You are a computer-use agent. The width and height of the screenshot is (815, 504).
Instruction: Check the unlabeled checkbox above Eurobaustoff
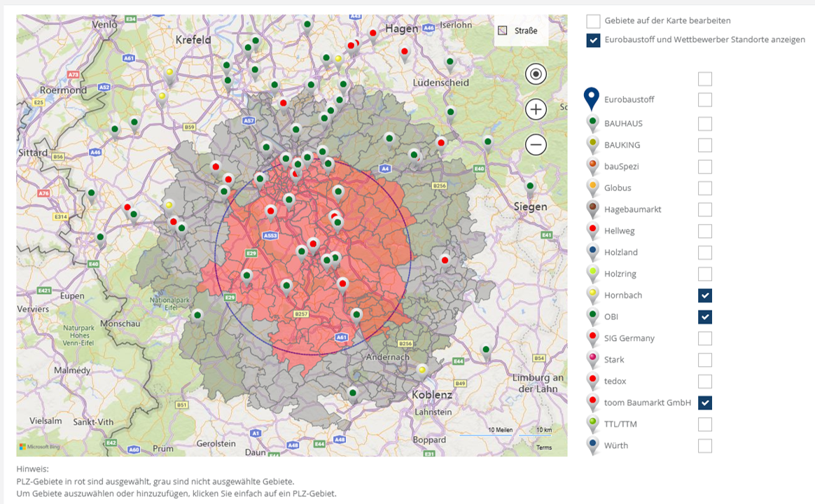pos(705,79)
